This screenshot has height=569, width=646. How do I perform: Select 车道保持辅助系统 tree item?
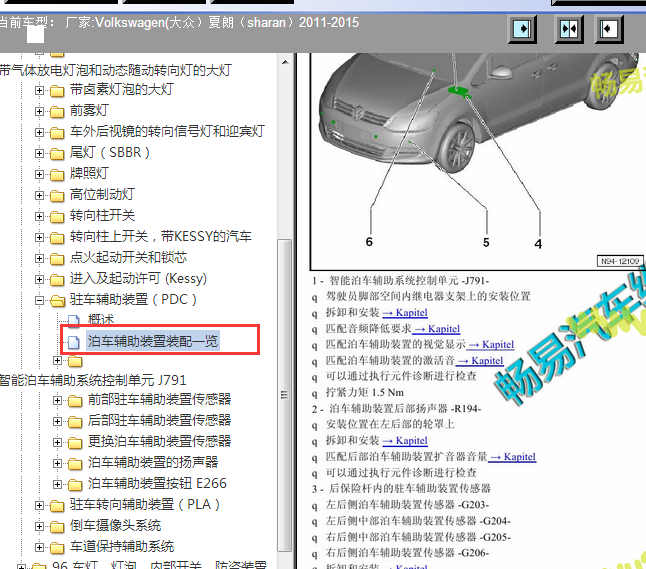[122, 546]
